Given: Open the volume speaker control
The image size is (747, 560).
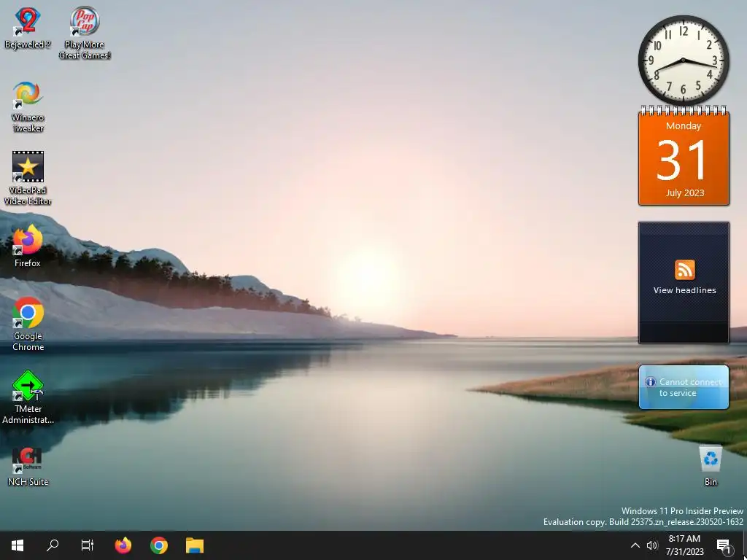Looking at the screenshot, I should (x=651, y=545).
